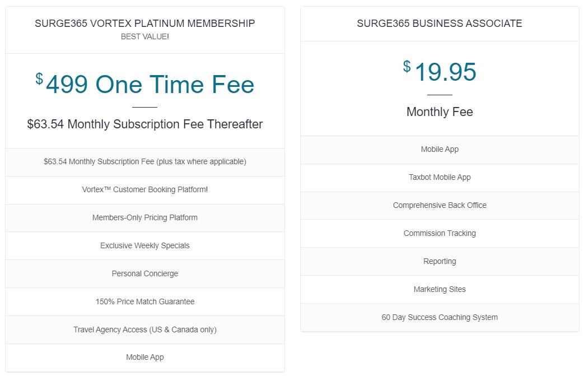Click the 60 Day Success Coaching System row
The height and width of the screenshot is (376, 588).
point(439,317)
